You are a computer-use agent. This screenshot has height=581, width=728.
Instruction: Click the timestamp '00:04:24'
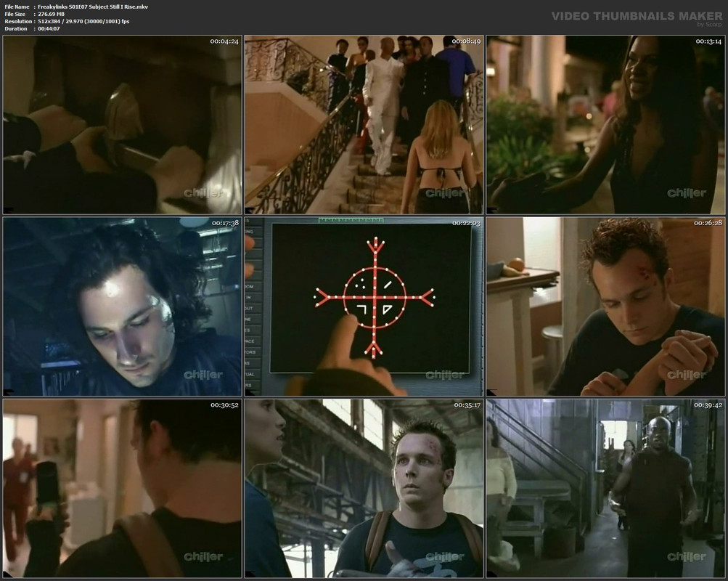coord(224,41)
